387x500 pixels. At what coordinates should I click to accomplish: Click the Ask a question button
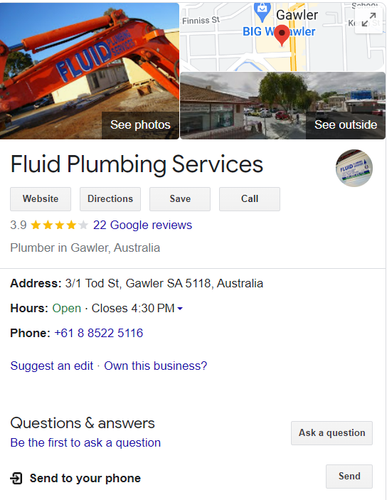tap(332, 433)
